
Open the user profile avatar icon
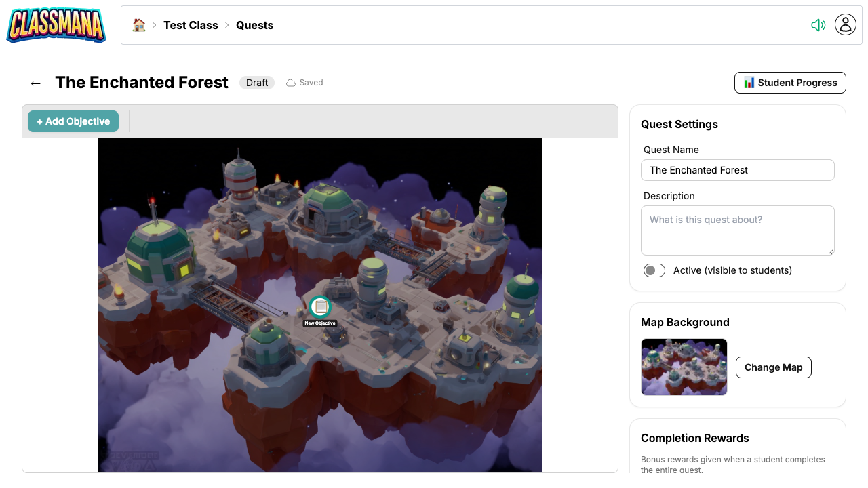point(846,25)
